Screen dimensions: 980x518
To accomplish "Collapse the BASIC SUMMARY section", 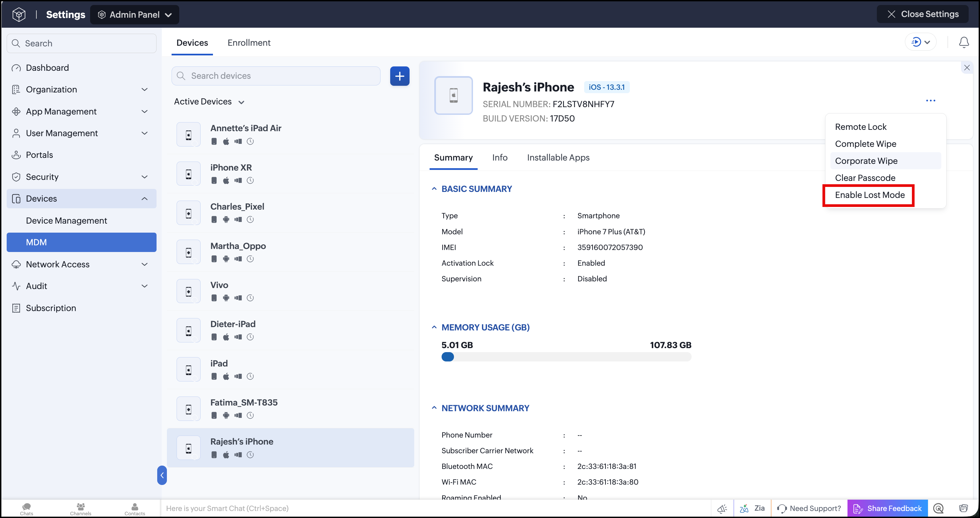I will tap(434, 189).
